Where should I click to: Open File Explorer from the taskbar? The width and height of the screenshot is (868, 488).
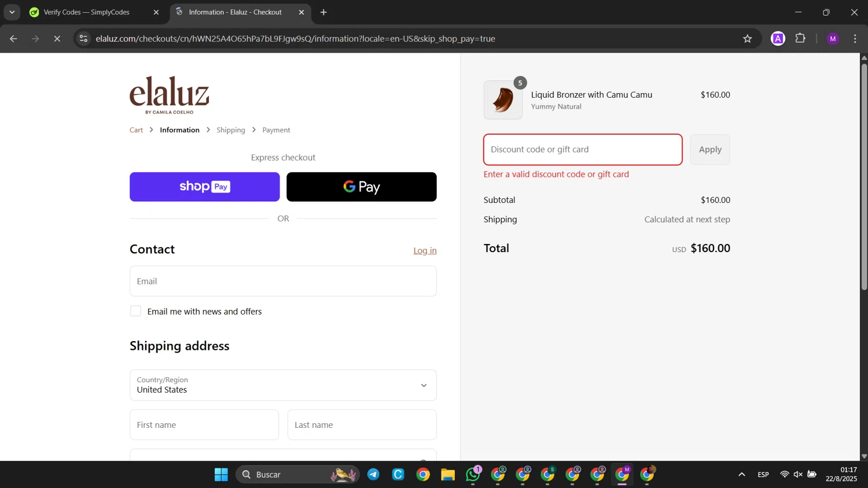pyautogui.click(x=448, y=475)
